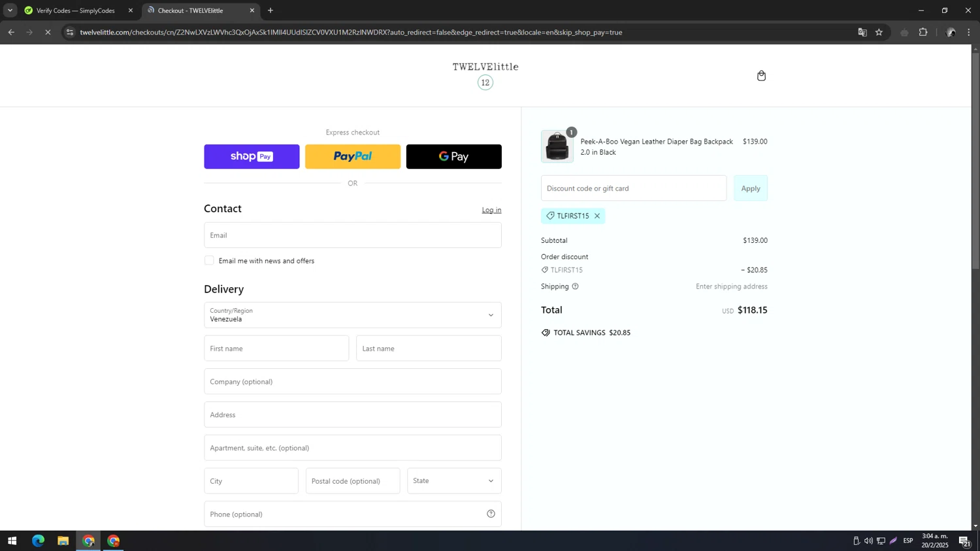Screen dimensions: 980x551
Task: Focus the Last name field
Action: tap(429, 349)
